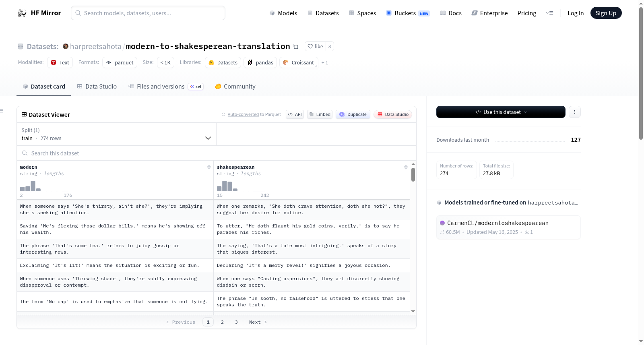This screenshot has width=644, height=345.
Task: Click the row starting "Exclaiming 'It's lit!'"
Action: click(x=213, y=265)
